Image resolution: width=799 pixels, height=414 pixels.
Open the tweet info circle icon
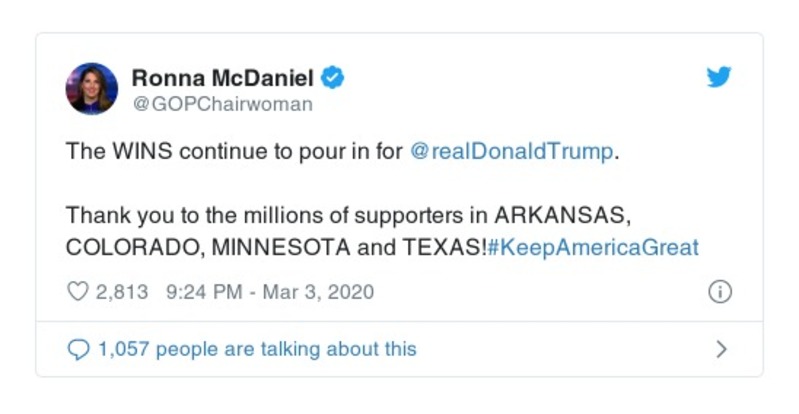tap(719, 292)
